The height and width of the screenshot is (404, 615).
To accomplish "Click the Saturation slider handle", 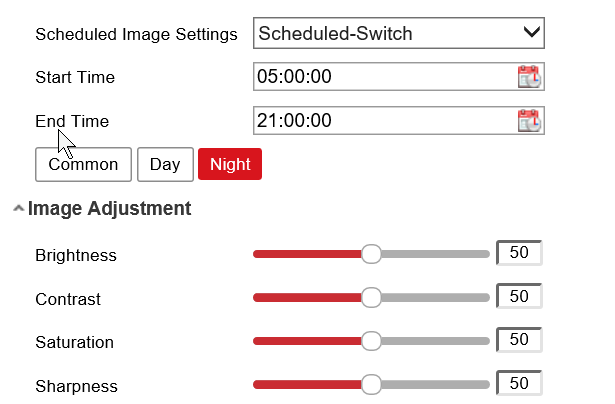I will 371,341.
